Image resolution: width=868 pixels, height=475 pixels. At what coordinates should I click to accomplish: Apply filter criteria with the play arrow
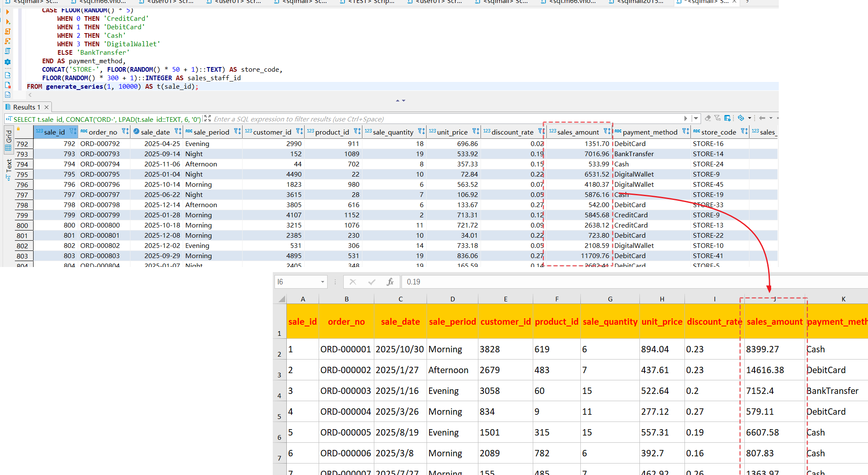(686, 118)
